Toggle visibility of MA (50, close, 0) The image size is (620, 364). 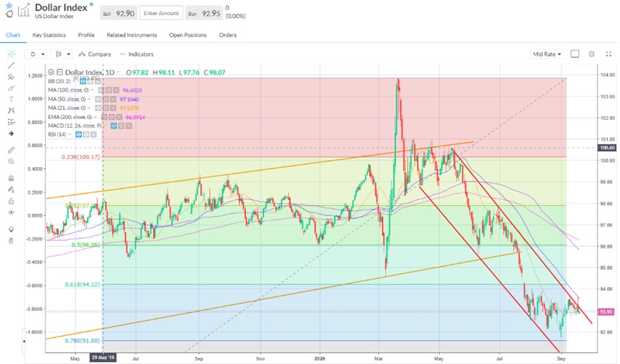coord(98,99)
